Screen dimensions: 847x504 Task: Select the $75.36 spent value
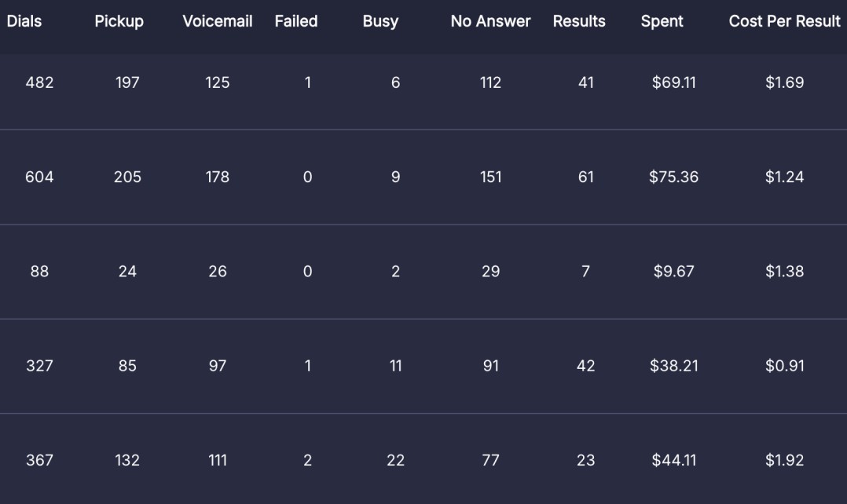tap(673, 177)
